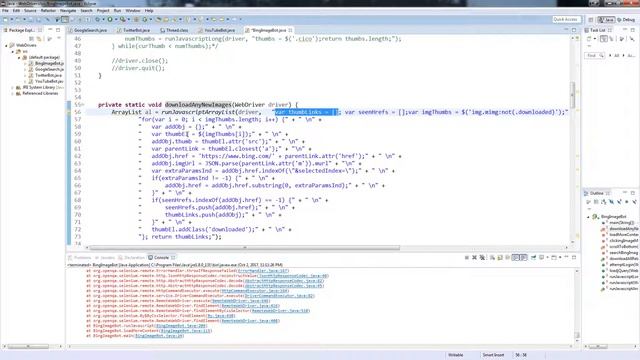This screenshot has width=640, height=360.
Task: Open the Navigate menu
Action: [x=68, y=11]
